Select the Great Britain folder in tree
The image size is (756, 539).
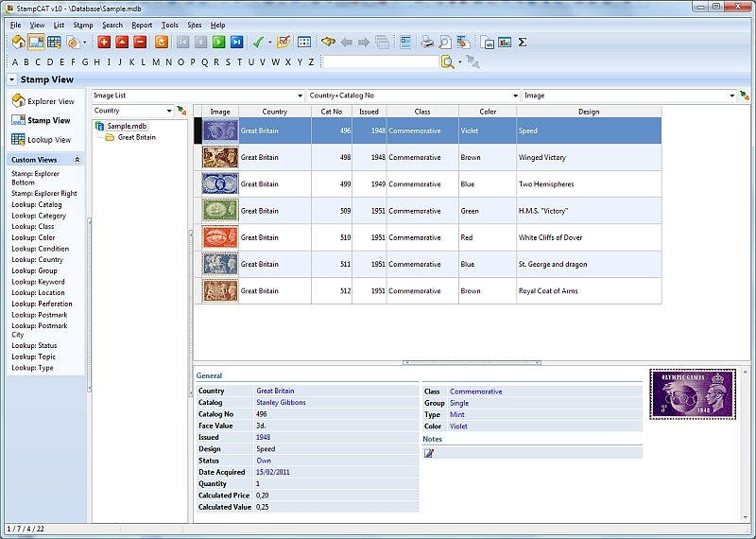136,137
